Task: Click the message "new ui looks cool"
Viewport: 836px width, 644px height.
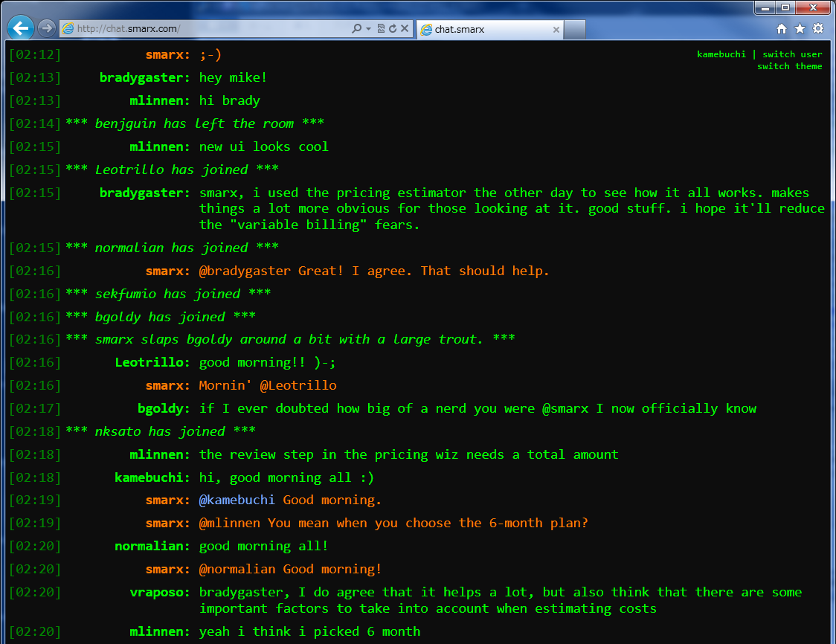Action: (x=263, y=146)
